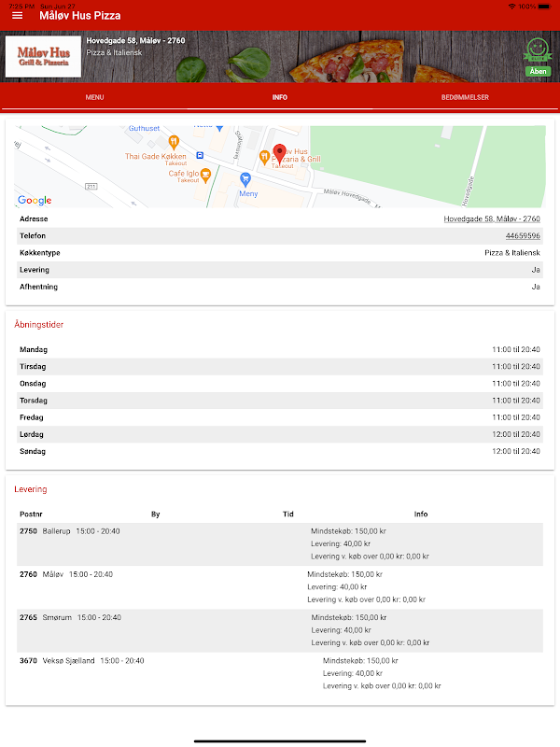Select the Torsdag day label
Viewport: 560px width, 747px height.
34,401
